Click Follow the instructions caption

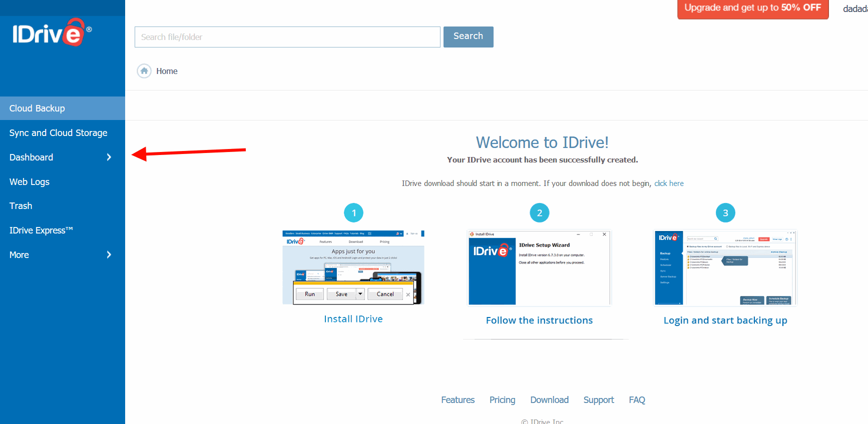click(x=539, y=320)
